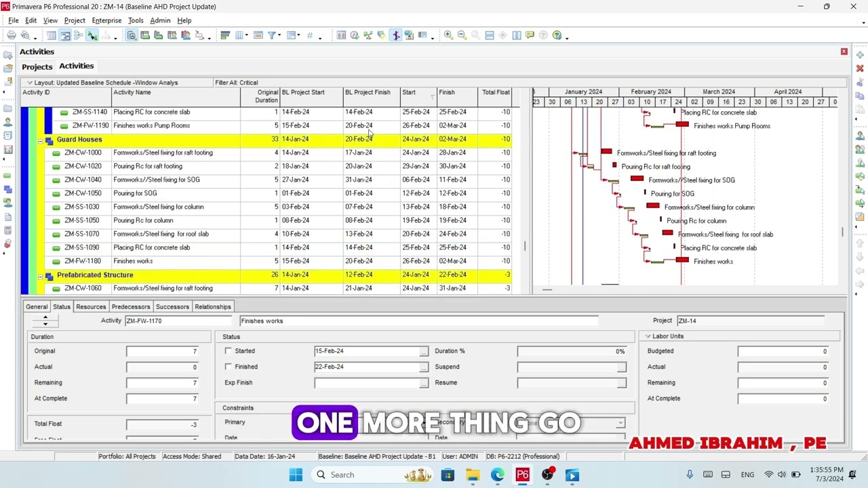Switch to the Projects tab

click(x=37, y=66)
